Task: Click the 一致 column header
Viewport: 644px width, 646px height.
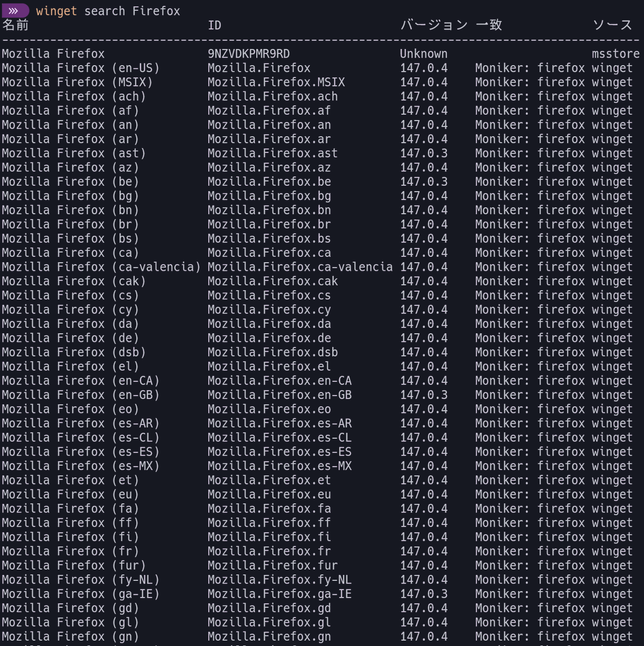Action: point(489,25)
